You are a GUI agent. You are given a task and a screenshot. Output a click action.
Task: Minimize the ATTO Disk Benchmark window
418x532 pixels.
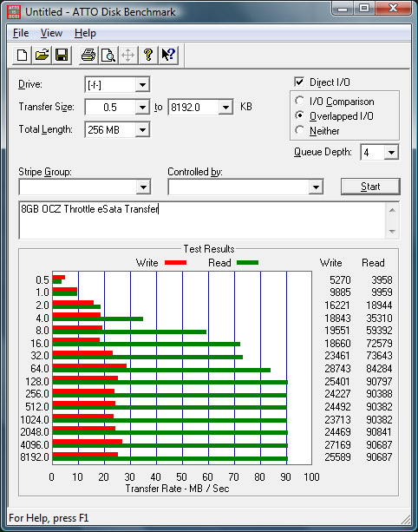(343, 8)
